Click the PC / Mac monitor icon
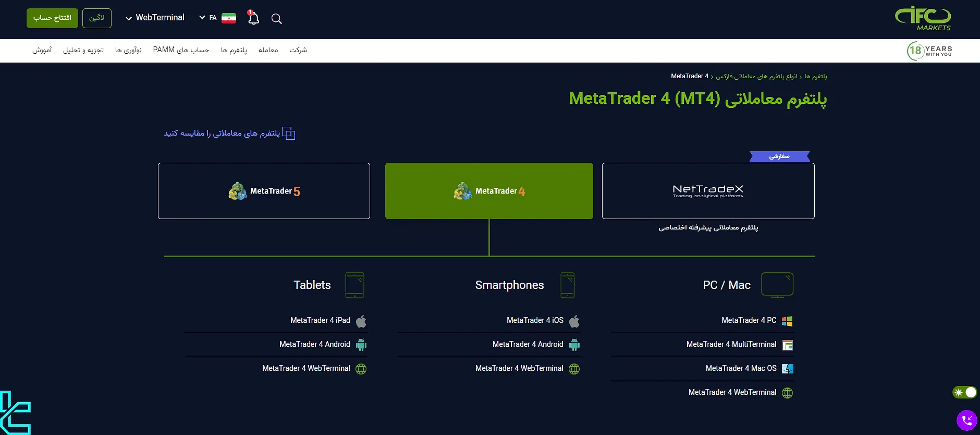Screen dimensions: 980x435 pyautogui.click(x=777, y=285)
